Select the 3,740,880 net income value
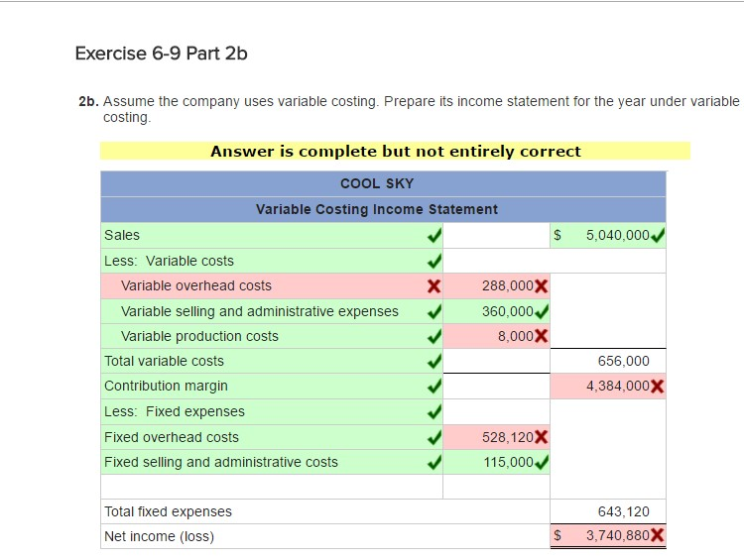744x560 pixels. pyautogui.click(x=617, y=535)
